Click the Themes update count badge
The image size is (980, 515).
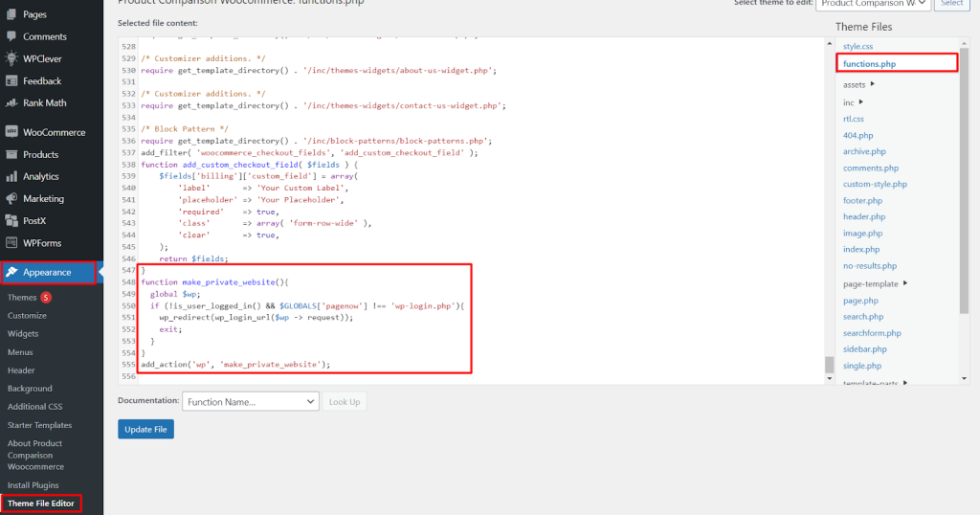[46, 298]
